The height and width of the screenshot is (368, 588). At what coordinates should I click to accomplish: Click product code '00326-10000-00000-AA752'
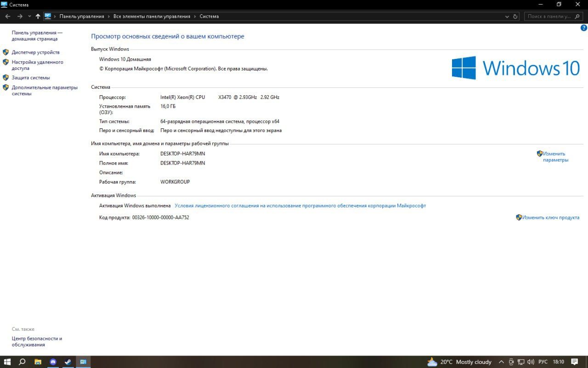160,218
